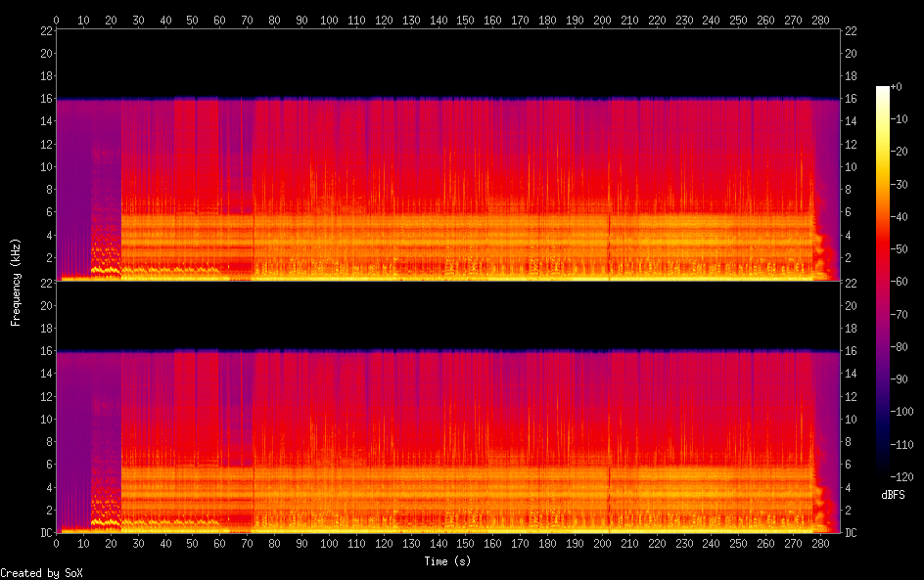Select the 70 mark on top time axis
Image resolution: width=924 pixels, height=580 pixels.
[247, 20]
